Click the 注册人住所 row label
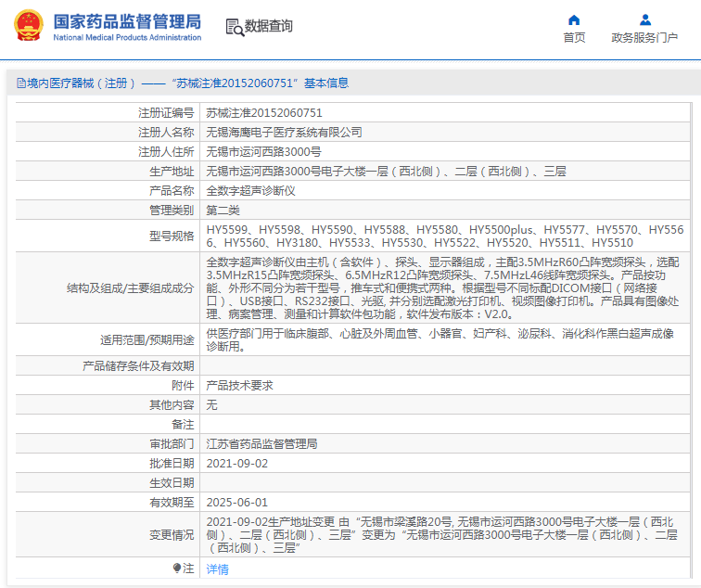 [x=166, y=151]
